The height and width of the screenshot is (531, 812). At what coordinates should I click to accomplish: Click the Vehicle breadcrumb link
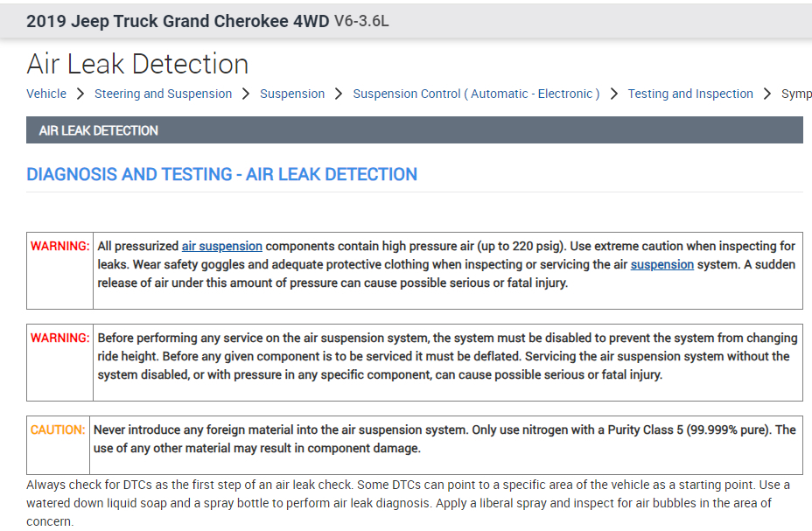pos(46,94)
